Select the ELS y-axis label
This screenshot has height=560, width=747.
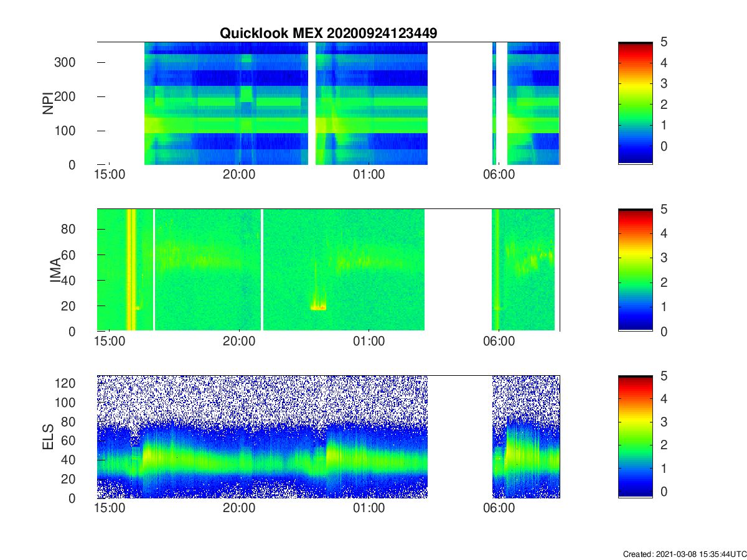48,437
